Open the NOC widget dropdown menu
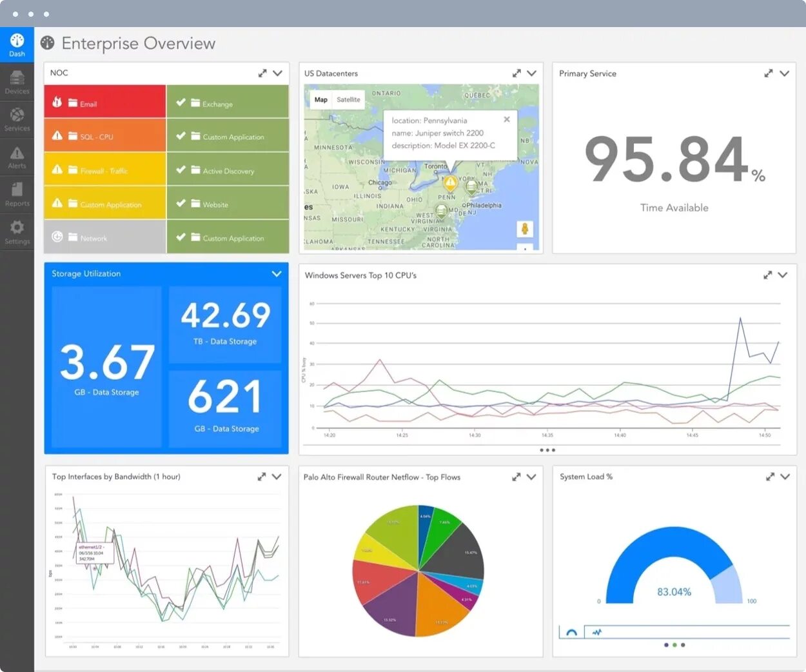This screenshot has width=806, height=672. (x=277, y=73)
